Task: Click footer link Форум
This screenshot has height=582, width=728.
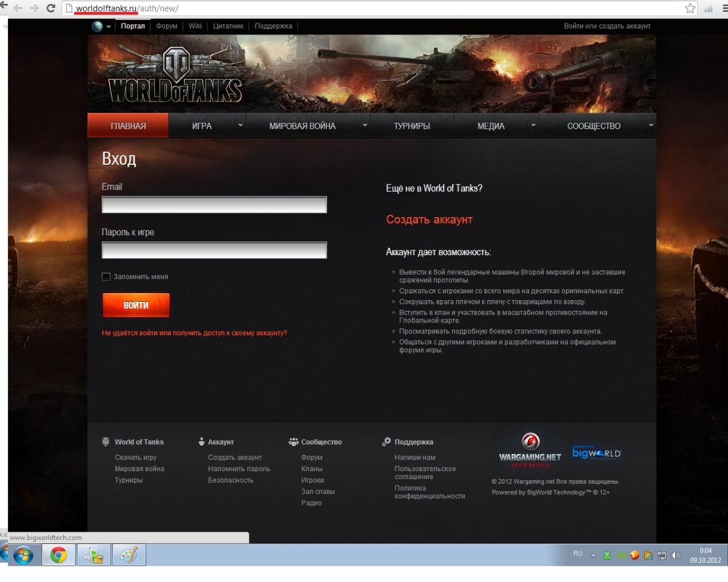Action: click(x=312, y=457)
